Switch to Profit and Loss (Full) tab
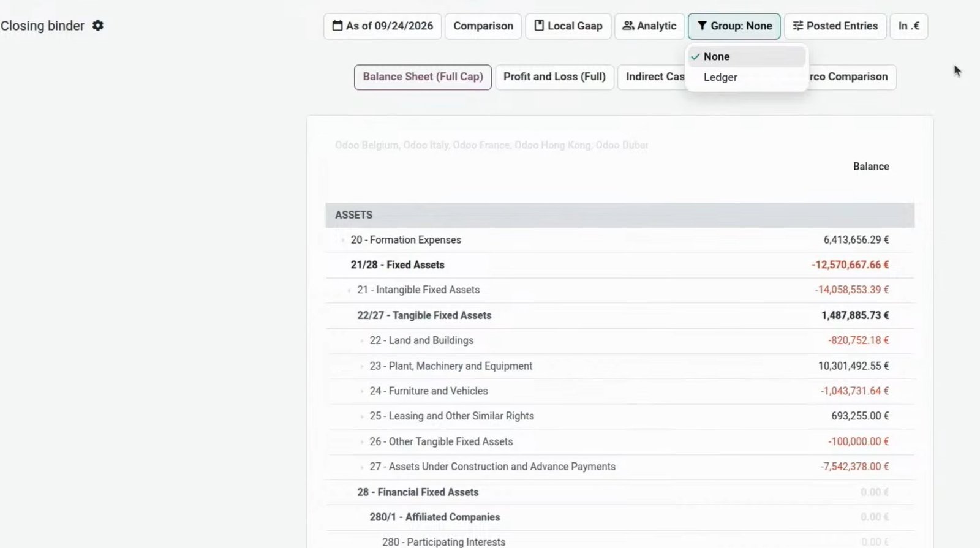The image size is (980, 548). point(554,77)
